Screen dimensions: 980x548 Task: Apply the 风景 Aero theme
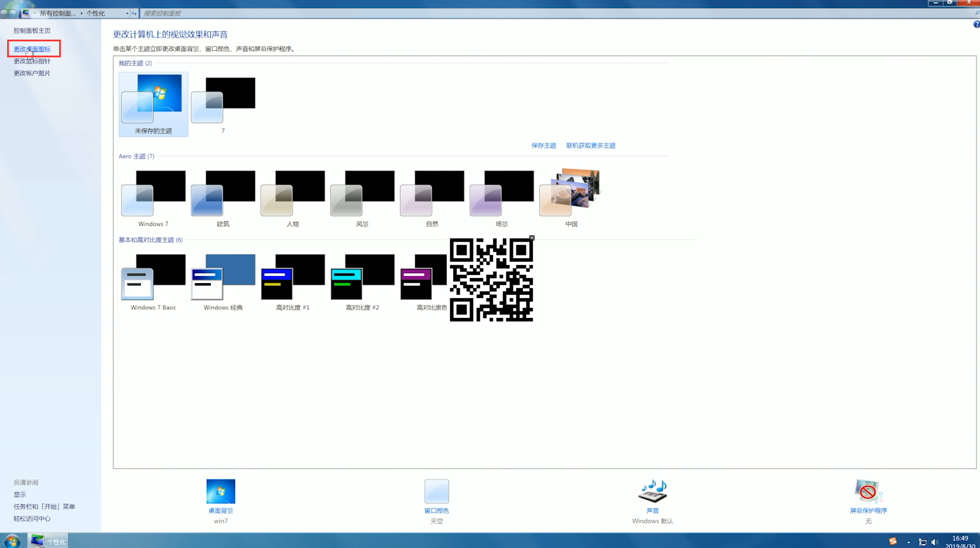363,198
